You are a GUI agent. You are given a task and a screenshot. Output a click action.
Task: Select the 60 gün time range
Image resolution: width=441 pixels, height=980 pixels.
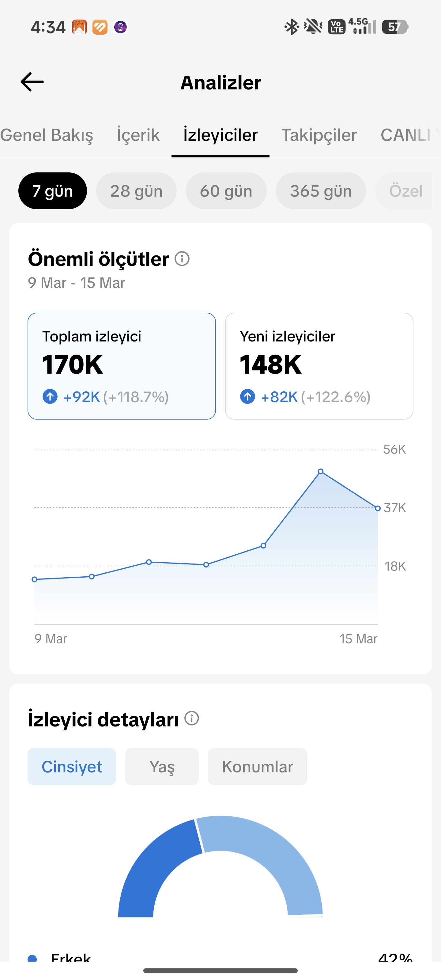tap(226, 190)
